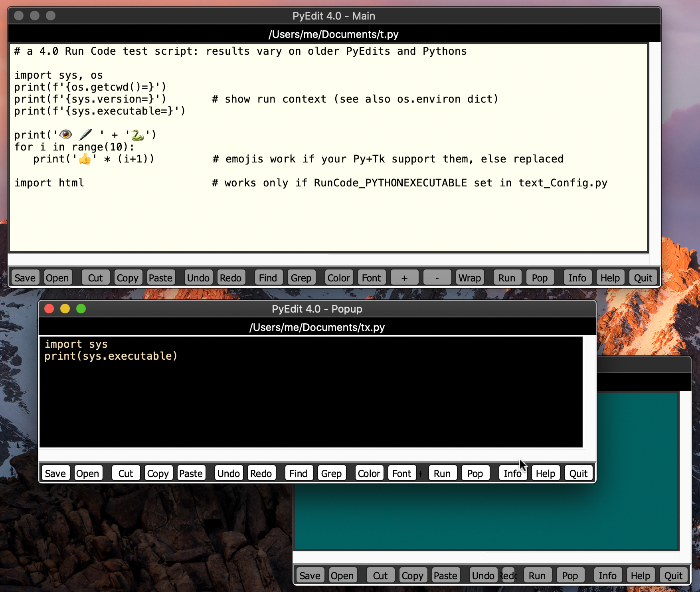Screen dimensions: 700x592
Task: Increase font size with the + button
Action: [x=404, y=277]
